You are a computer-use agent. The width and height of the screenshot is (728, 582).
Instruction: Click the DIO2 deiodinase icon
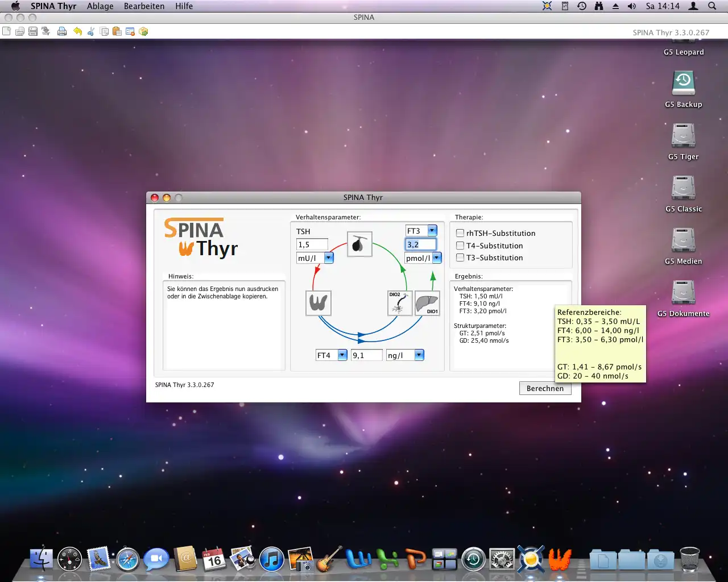(x=399, y=303)
